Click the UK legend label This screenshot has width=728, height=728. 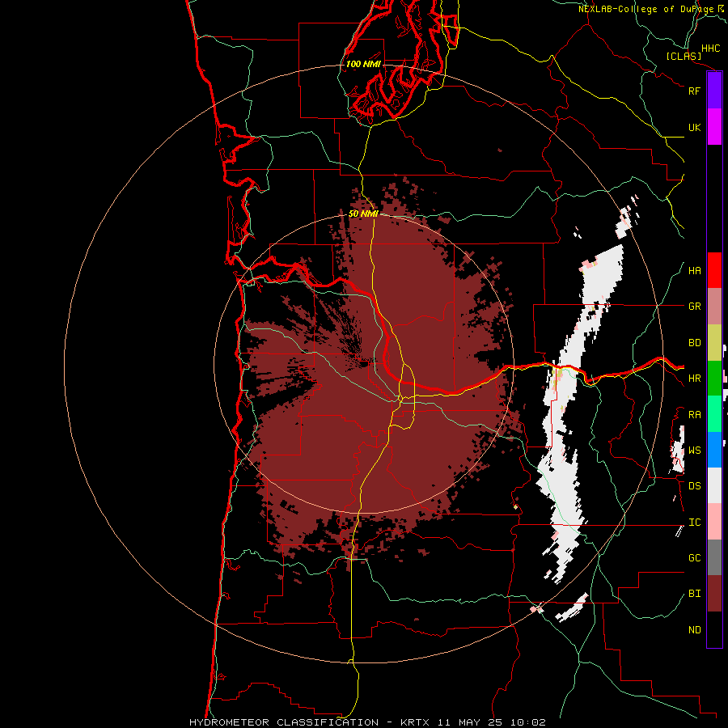pyautogui.click(x=694, y=127)
